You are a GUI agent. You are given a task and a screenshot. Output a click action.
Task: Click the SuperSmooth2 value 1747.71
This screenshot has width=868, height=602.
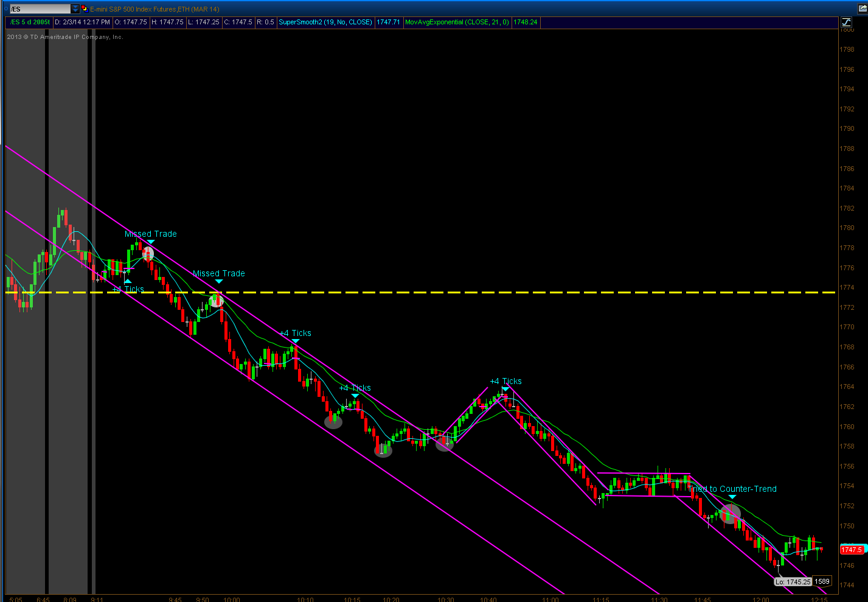click(388, 23)
